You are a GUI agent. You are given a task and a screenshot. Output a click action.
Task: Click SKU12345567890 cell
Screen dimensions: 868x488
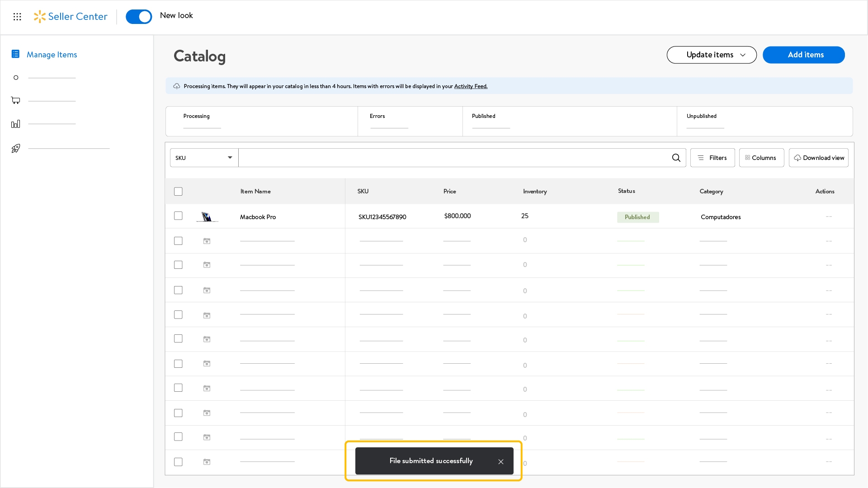pos(382,217)
